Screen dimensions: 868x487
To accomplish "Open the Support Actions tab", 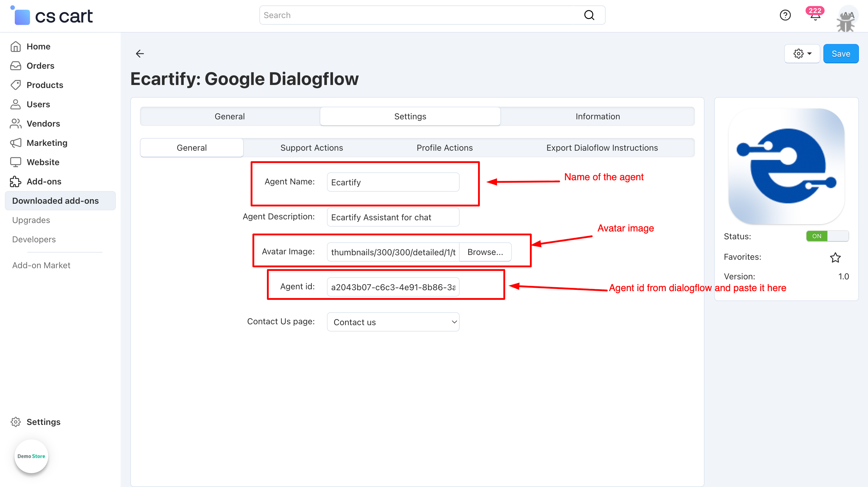I will 311,148.
